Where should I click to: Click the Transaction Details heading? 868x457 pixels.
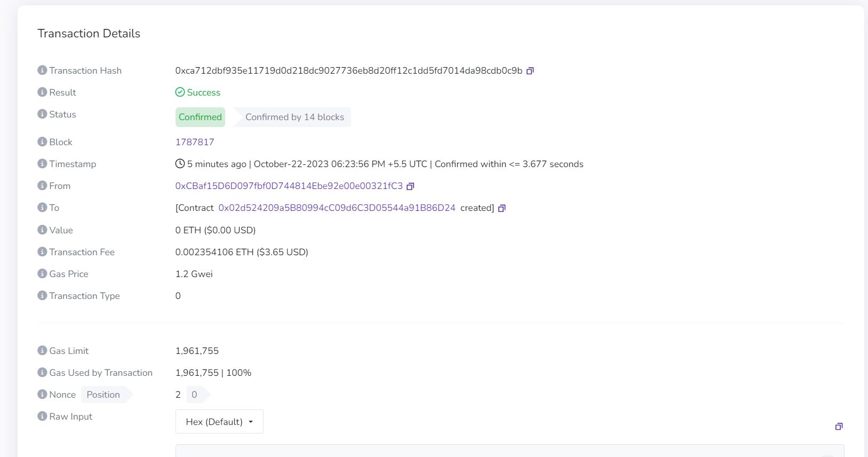coord(89,33)
